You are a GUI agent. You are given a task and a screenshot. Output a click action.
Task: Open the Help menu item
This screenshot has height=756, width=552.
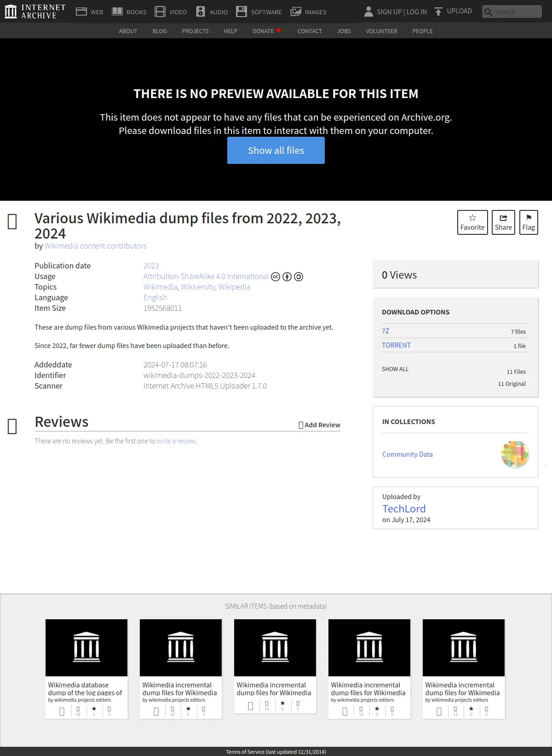230,31
